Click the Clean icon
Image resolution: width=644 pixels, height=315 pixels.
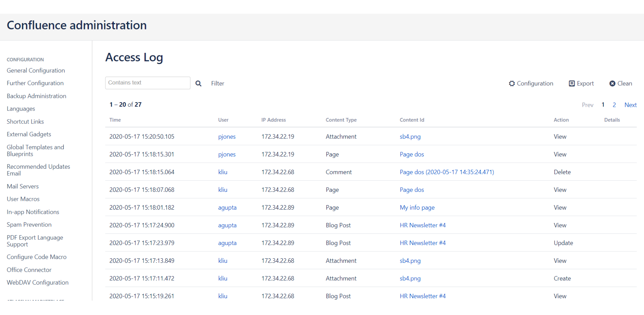point(612,83)
